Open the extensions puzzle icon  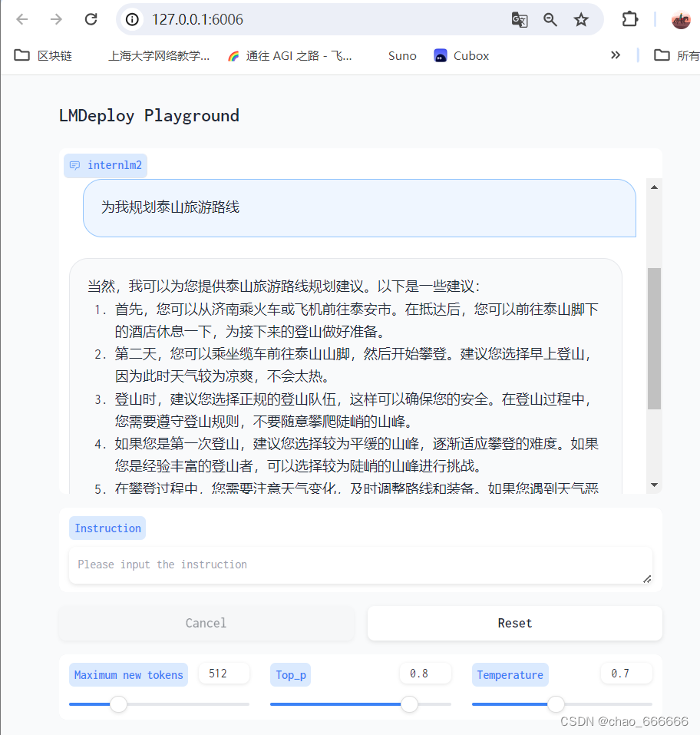(x=629, y=19)
